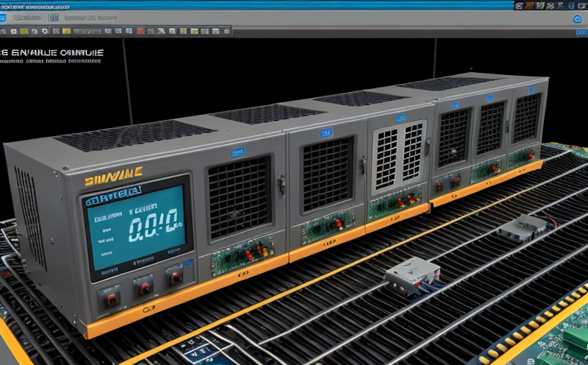Toggle the leftmost red knob under the display

pos(112,299)
